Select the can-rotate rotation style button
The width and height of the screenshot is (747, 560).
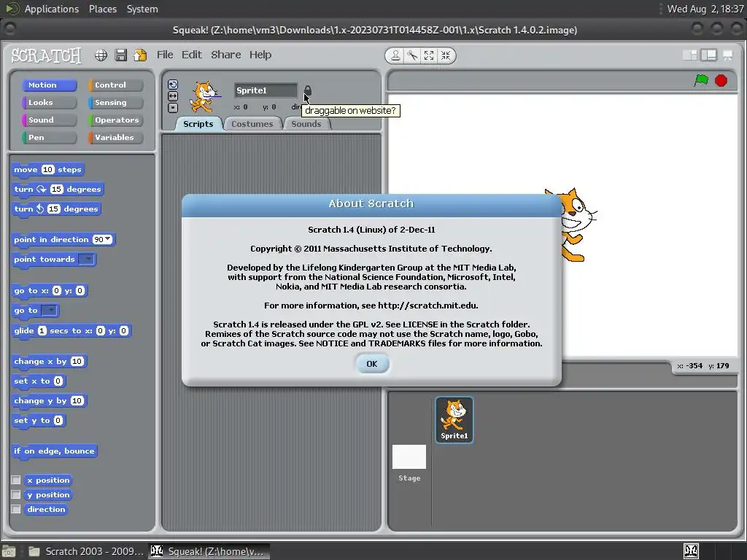(172, 85)
